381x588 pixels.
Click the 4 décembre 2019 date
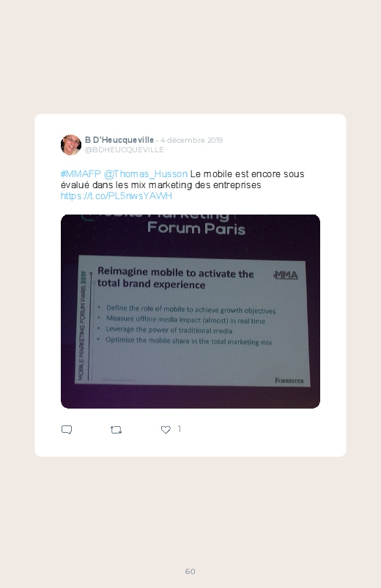pos(191,140)
